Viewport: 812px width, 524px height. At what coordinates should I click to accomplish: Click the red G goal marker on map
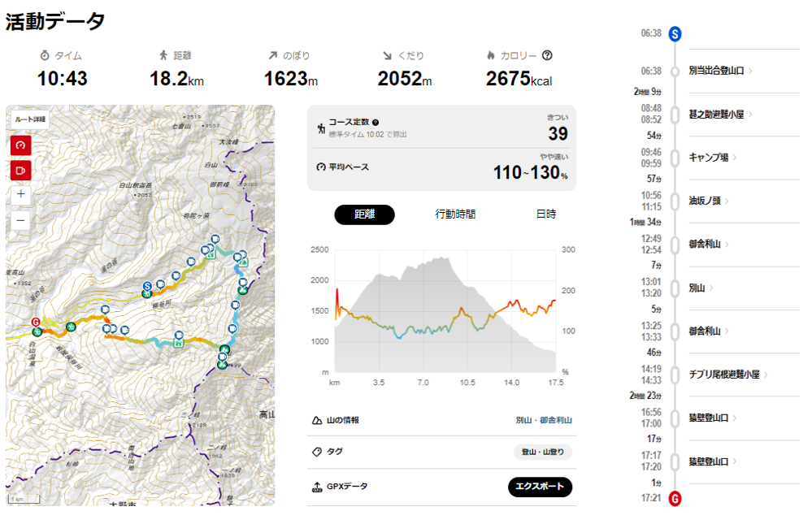(x=35, y=322)
